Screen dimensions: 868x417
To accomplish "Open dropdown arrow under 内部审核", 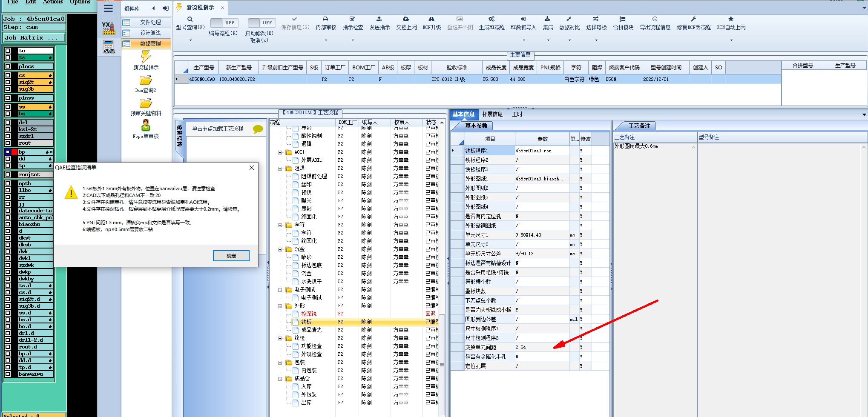I will point(326,40).
